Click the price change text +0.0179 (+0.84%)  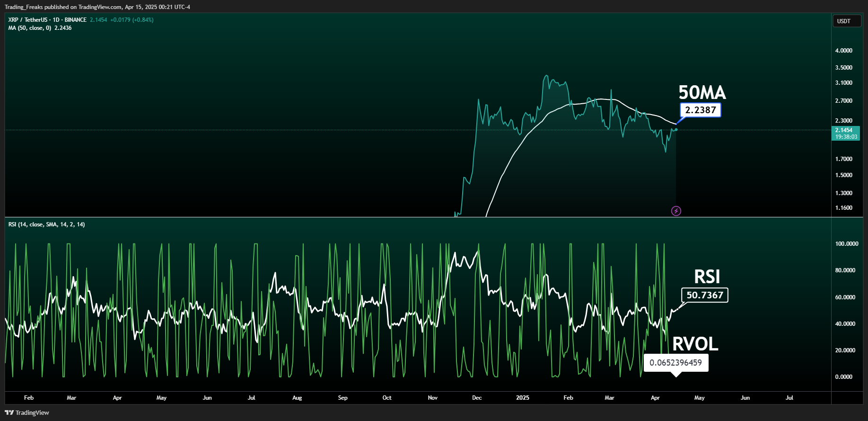132,20
